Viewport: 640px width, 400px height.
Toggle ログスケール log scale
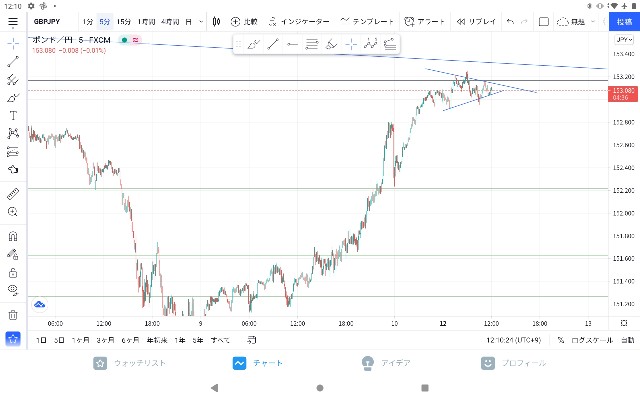point(592,340)
